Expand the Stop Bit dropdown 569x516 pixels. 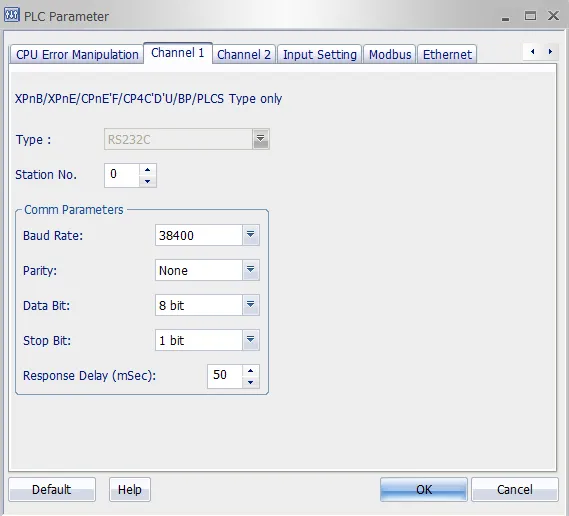coord(250,340)
